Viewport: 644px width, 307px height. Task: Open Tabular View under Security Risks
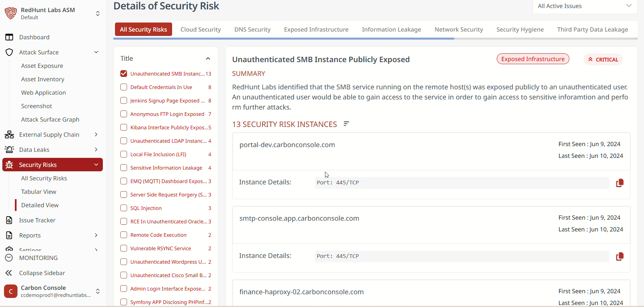click(39, 192)
